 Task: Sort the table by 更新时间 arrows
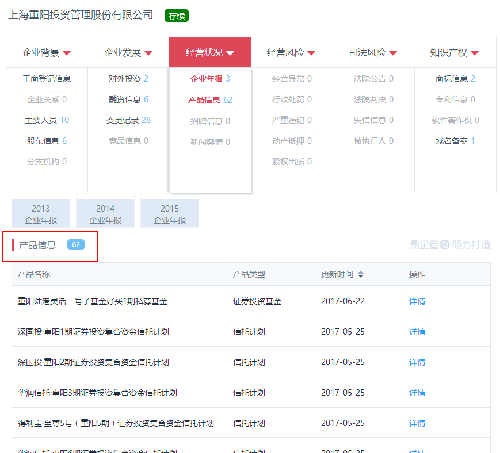coord(361,274)
